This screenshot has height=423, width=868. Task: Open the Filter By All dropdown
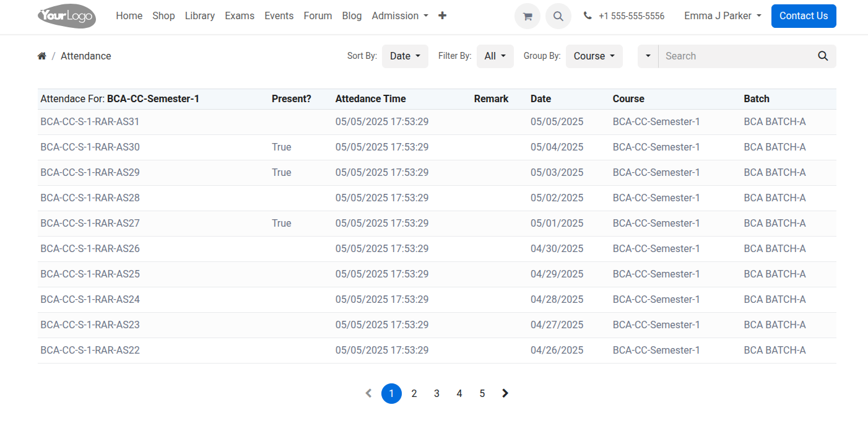point(495,56)
